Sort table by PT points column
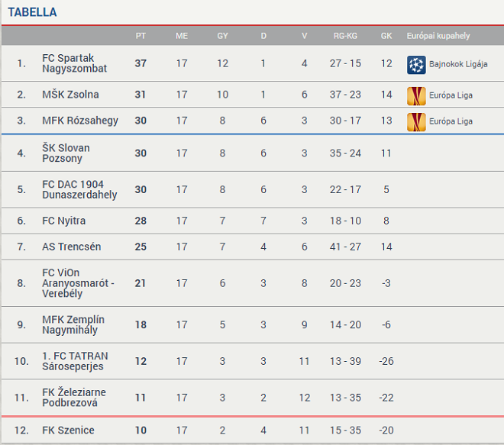The image size is (504, 445). 141,36
